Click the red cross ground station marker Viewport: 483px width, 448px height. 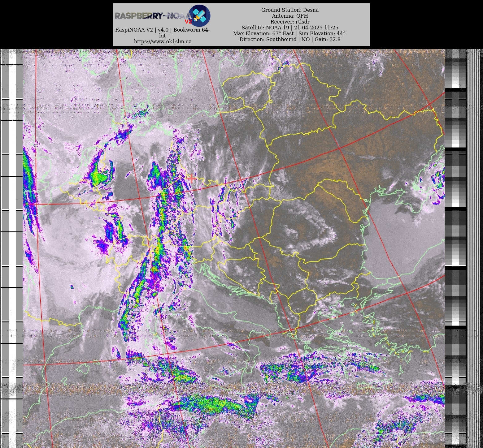click(191, 179)
